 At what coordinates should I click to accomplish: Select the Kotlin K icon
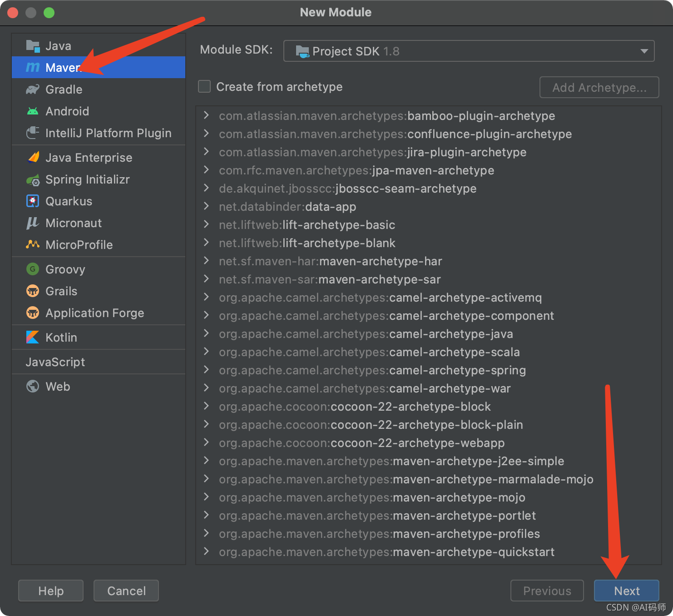[33, 337]
